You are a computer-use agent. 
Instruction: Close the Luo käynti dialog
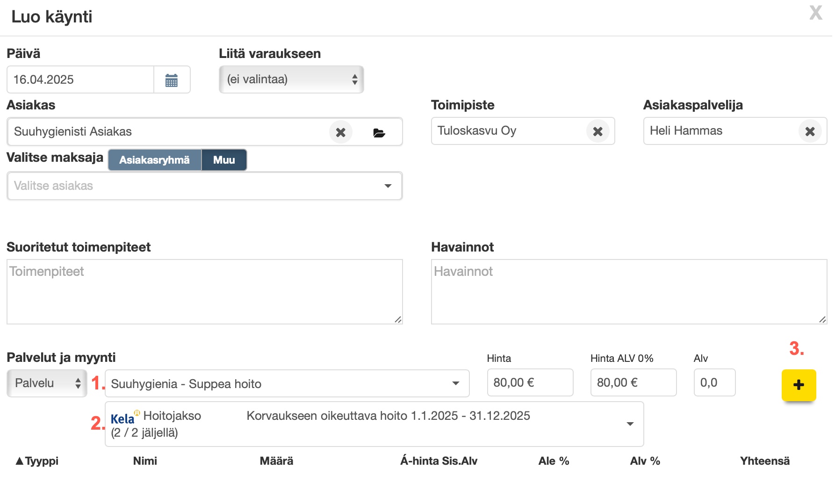pos(815,13)
